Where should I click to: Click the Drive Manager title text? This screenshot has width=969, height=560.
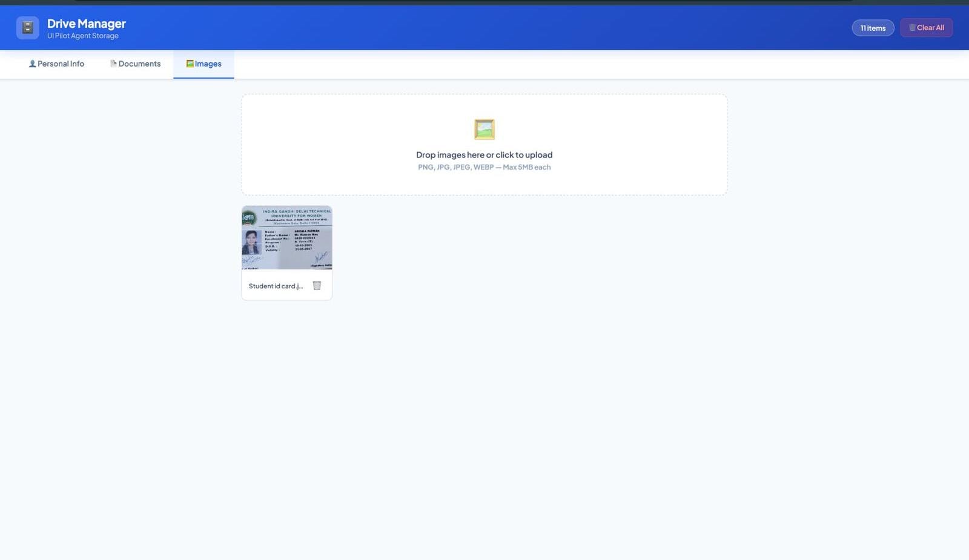[x=87, y=24]
